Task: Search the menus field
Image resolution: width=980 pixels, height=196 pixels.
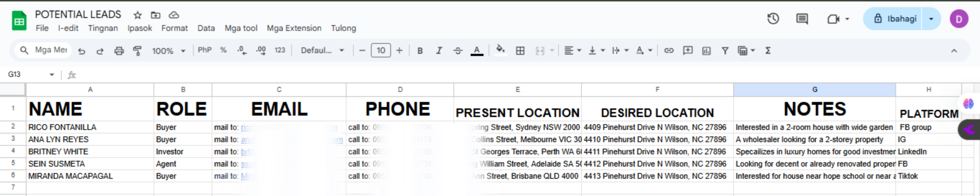Action: point(43,50)
